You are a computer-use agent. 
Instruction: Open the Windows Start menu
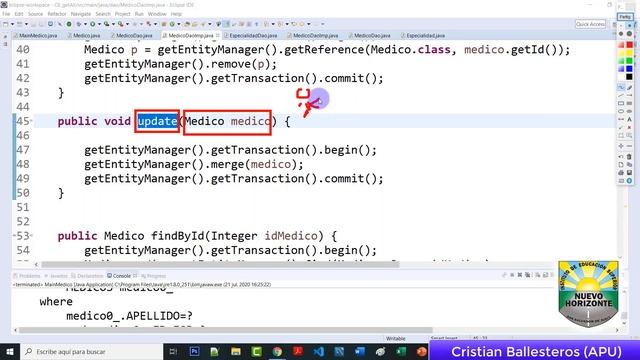[10, 351]
